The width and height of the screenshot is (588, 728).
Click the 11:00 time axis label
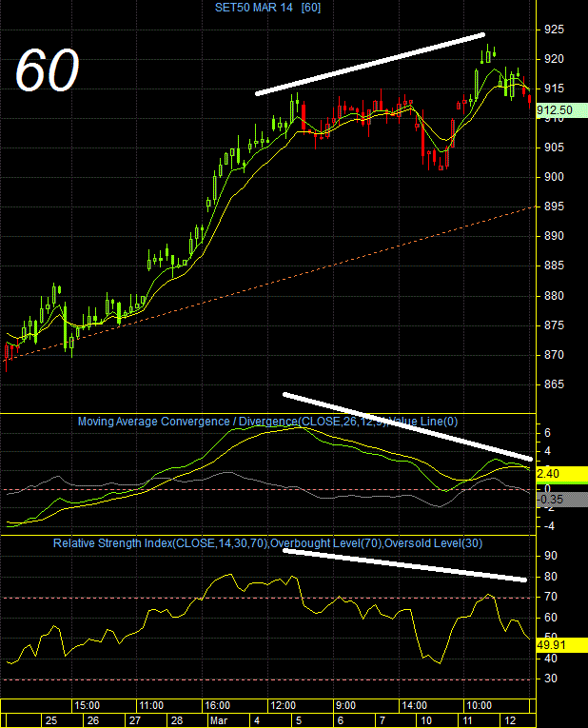coord(151,706)
